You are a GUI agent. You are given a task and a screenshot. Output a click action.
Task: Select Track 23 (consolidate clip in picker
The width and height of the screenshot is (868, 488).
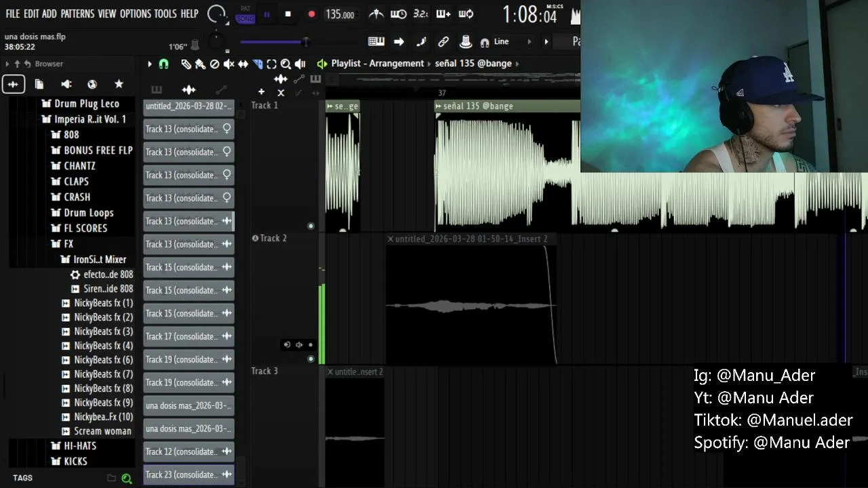189,475
